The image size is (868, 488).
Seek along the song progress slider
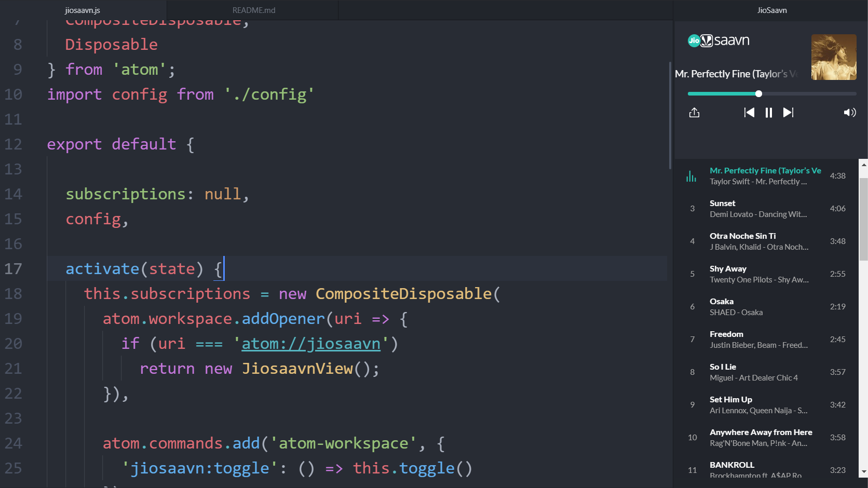pos(772,94)
